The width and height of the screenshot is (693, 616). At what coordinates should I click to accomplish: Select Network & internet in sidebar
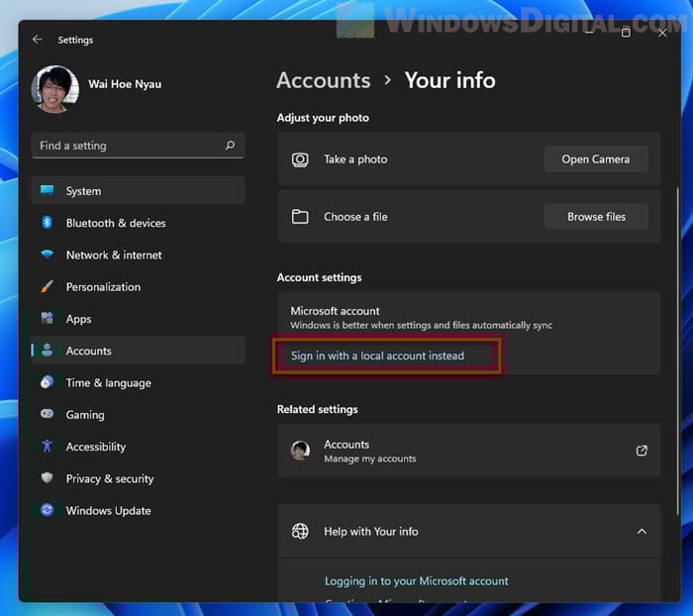tap(138, 255)
